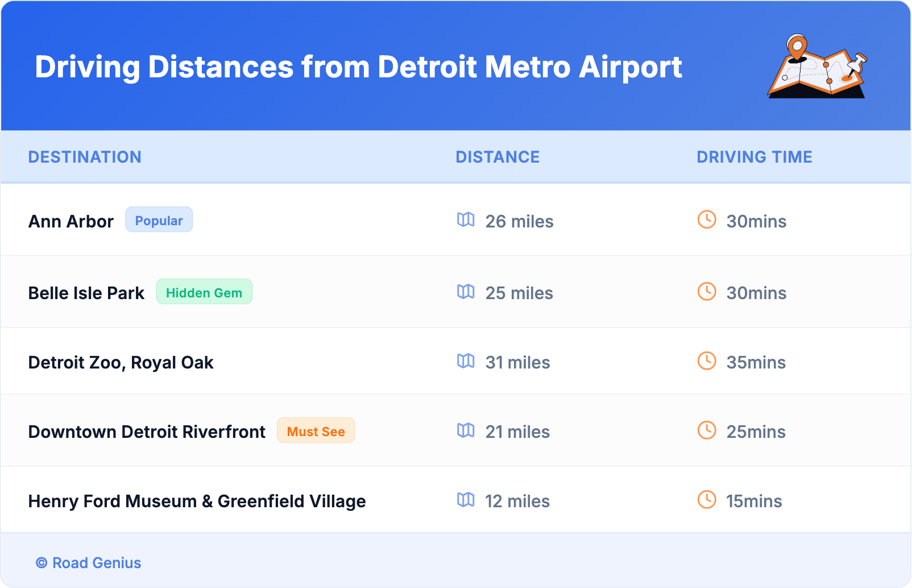Click the map icon beside 12 miles

tap(466, 500)
